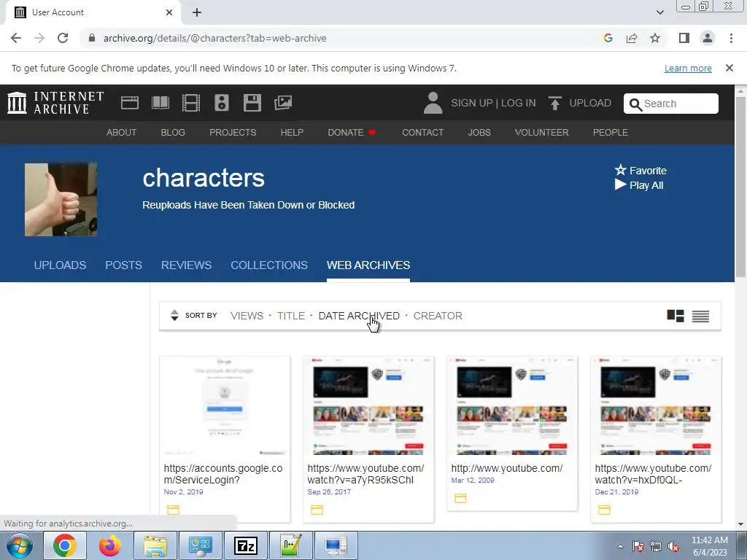The width and height of the screenshot is (747, 560).
Task: Click the share page icon in the address bar
Action: pyautogui.click(x=632, y=38)
